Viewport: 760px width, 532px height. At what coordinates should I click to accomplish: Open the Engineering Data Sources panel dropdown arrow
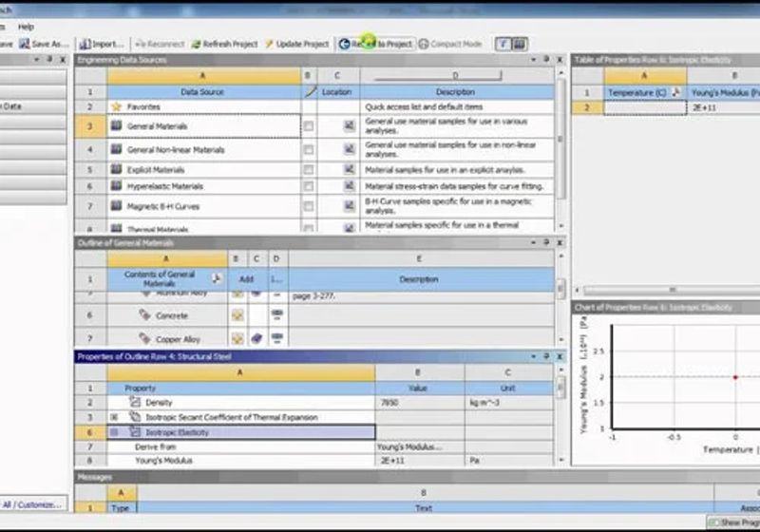533,60
